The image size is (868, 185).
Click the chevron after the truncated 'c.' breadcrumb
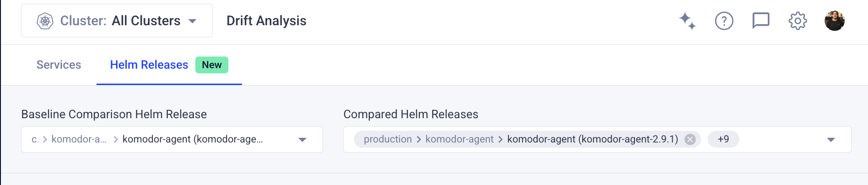point(45,139)
